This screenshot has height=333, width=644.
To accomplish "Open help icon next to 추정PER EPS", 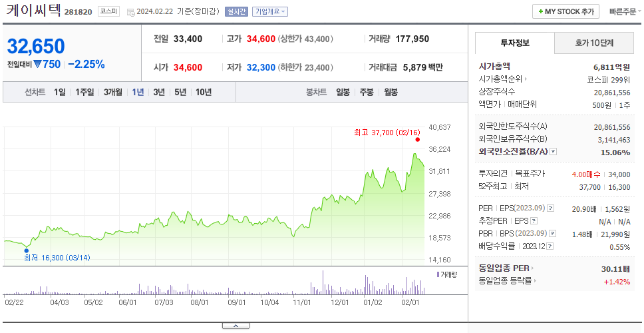I will coord(534,220).
